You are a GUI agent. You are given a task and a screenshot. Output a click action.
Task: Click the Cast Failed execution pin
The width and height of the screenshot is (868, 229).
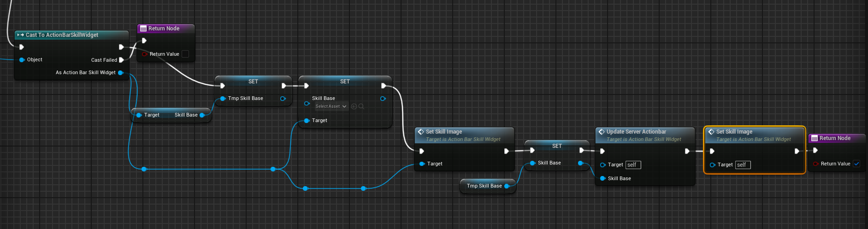(x=121, y=60)
